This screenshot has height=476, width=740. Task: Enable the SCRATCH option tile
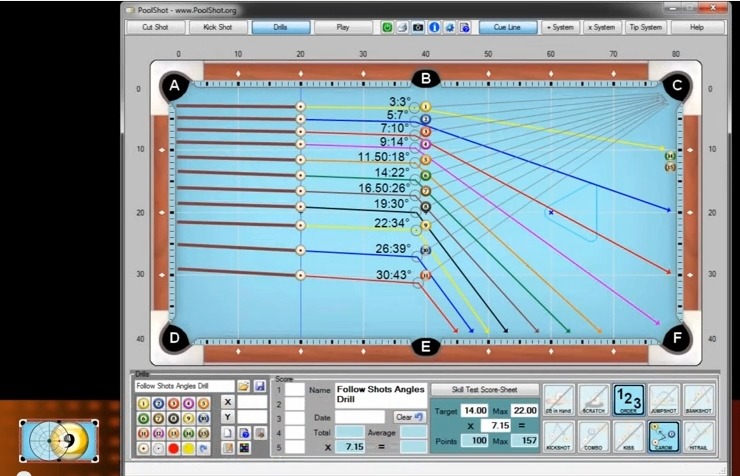pos(594,400)
